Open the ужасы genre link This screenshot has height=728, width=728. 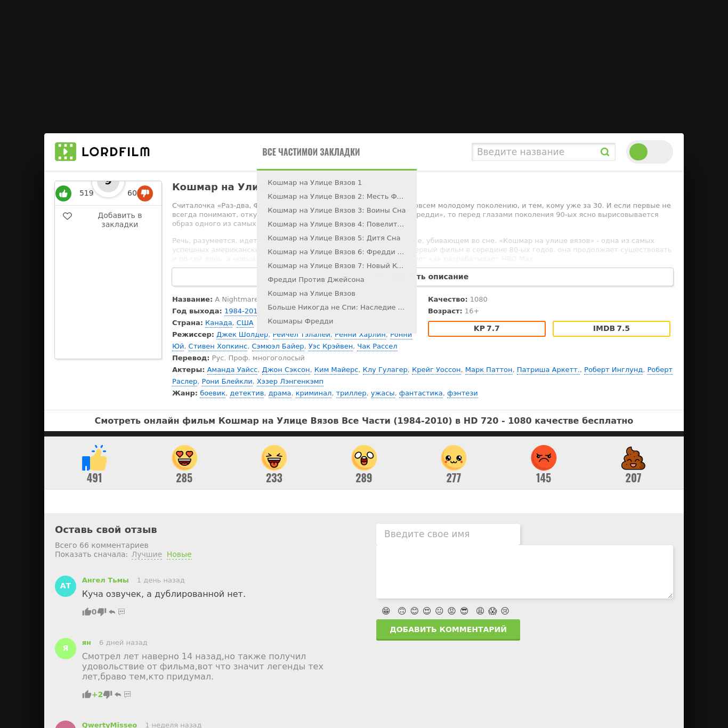pyautogui.click(x=383, y=393)
